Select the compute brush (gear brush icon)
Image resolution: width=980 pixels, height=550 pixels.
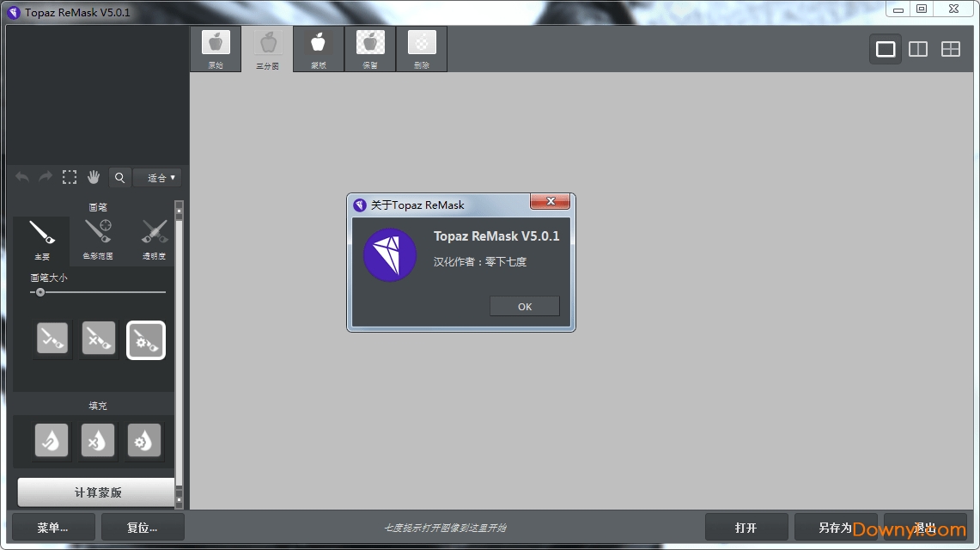coord(146,340)
